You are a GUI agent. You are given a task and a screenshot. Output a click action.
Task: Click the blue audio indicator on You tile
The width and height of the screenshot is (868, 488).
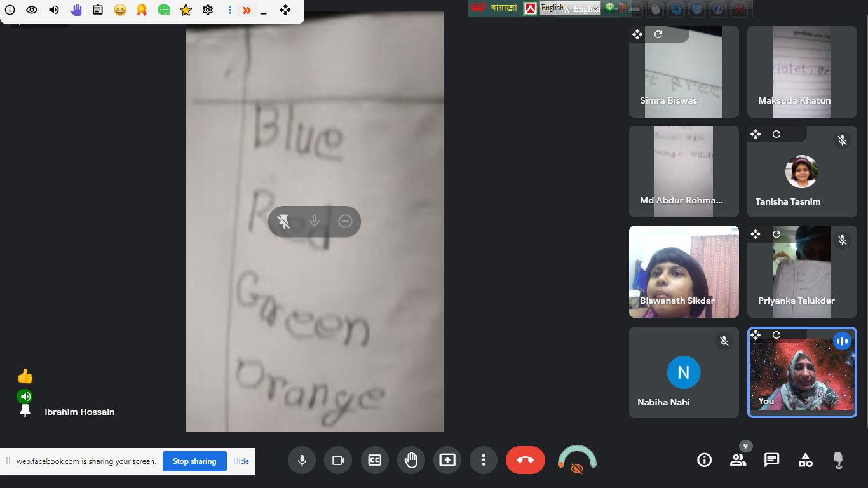(842, 341)
